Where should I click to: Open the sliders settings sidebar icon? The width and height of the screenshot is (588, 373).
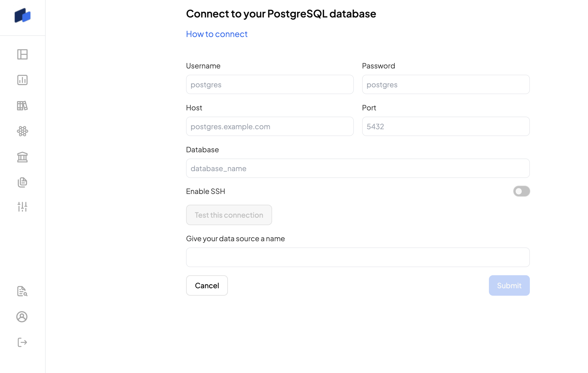pyautogui.click(x=23, y=207)
